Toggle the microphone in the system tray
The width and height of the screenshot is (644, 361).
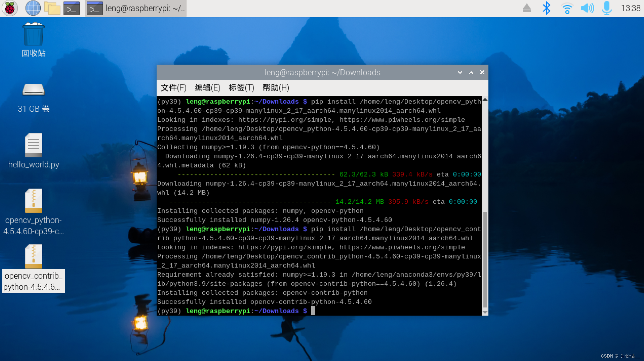point(607,8)
